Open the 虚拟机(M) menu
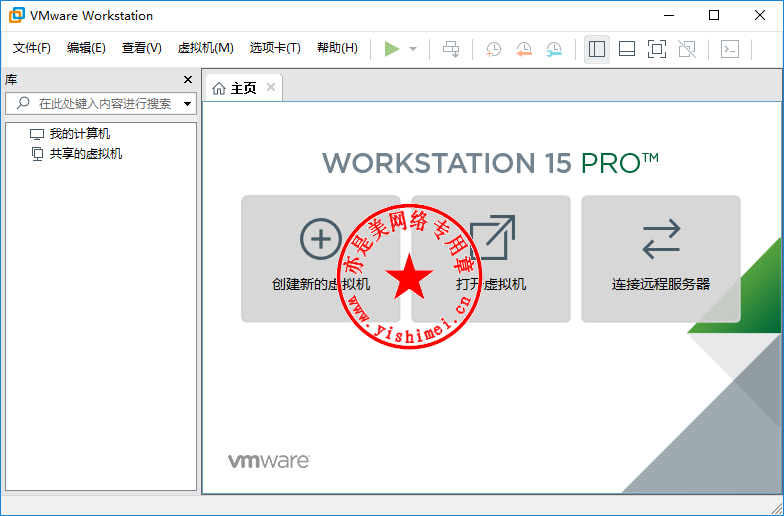 pyautogui.click(x=206, y=48)
